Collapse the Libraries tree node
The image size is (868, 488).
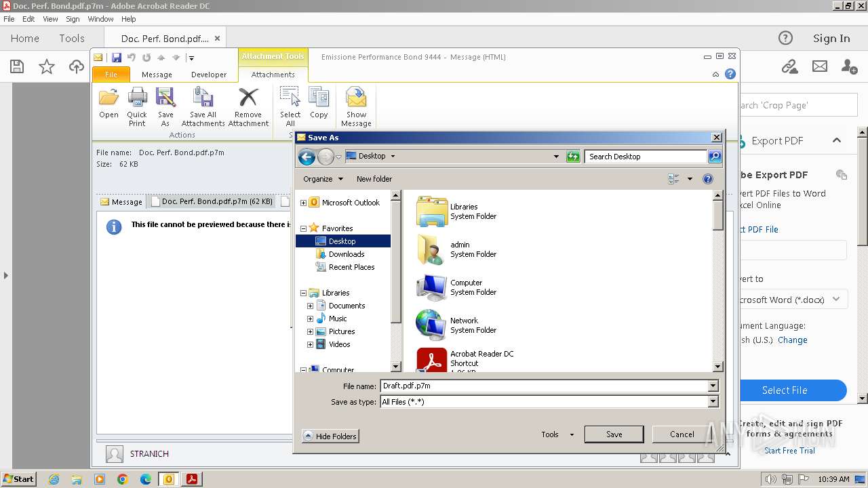[303, 293]
